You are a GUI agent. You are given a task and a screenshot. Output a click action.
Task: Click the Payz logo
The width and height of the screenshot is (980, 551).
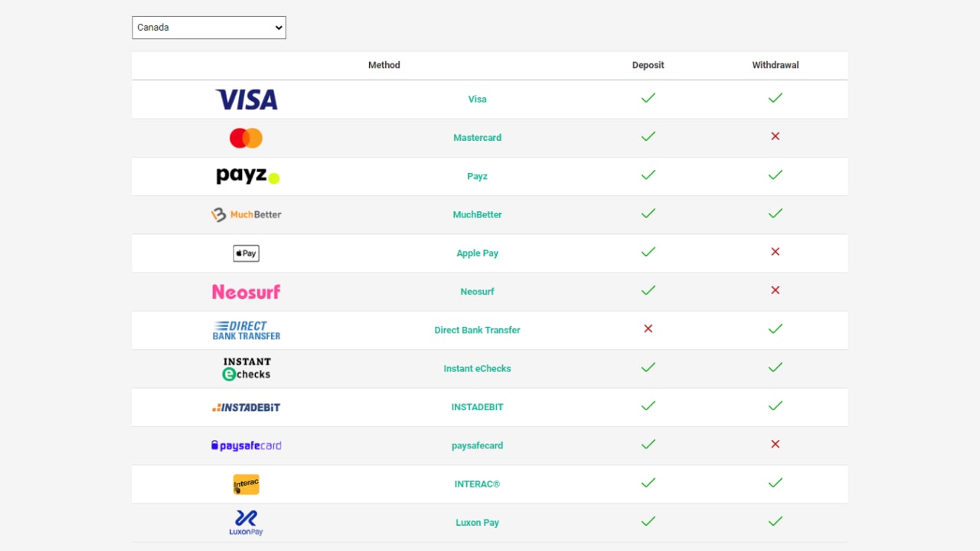click(247, 177)
